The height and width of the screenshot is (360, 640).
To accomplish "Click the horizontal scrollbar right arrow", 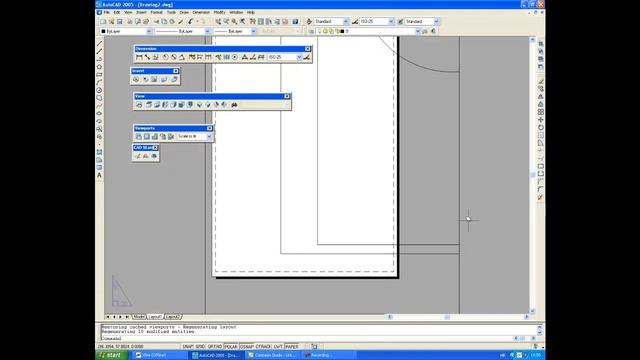I will click(x=526, y=317).
